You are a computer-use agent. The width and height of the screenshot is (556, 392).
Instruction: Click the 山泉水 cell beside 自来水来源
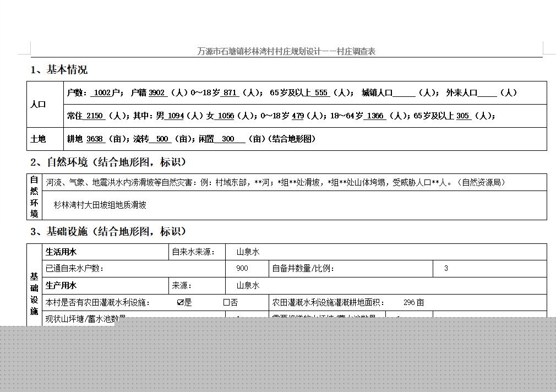[x=248, y=252]
